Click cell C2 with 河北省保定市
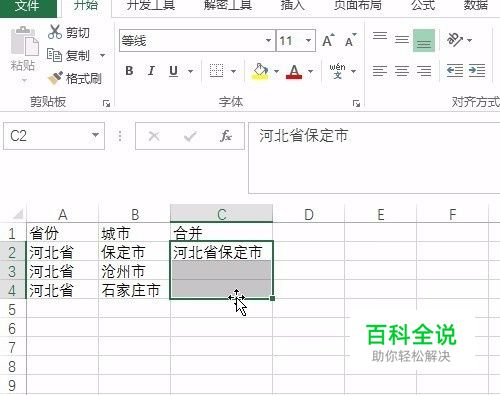The image size is (500, 395). (x=222, y=252)
